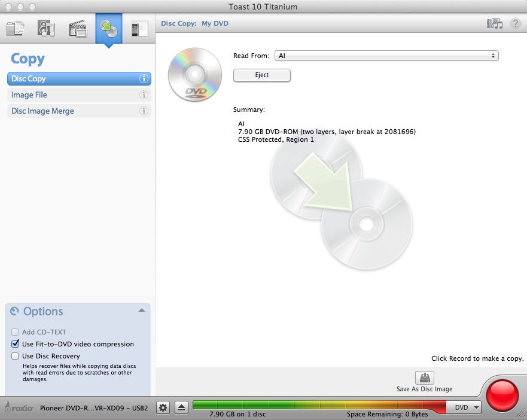This screenshot has width=527, height=420.
Task: Click the Eject button
Action: coord(262,75)
